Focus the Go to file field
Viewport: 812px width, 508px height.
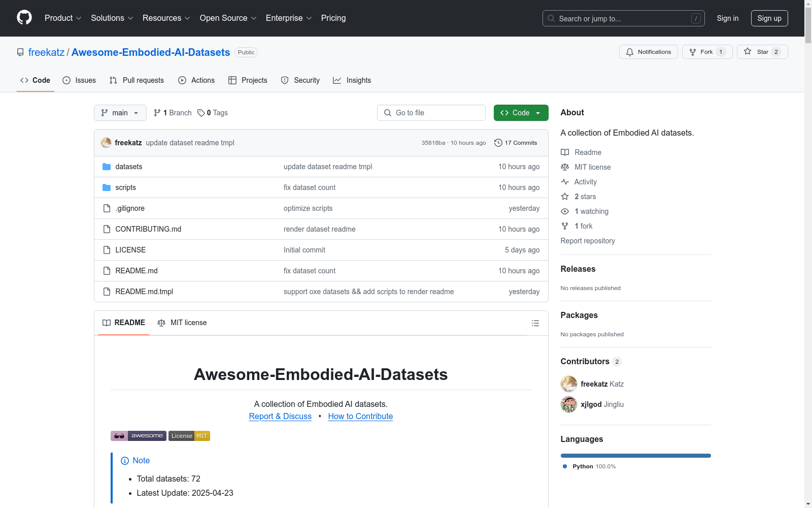431,113
